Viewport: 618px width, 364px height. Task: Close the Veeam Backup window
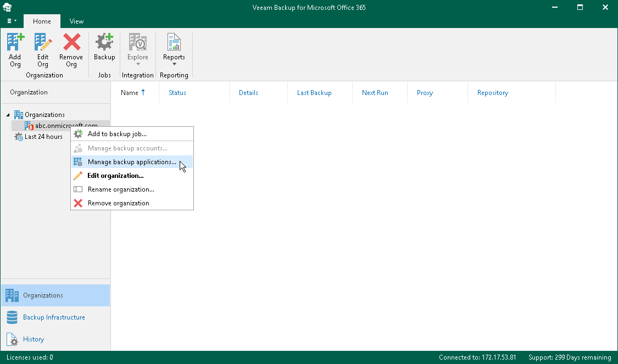point(605,7)
